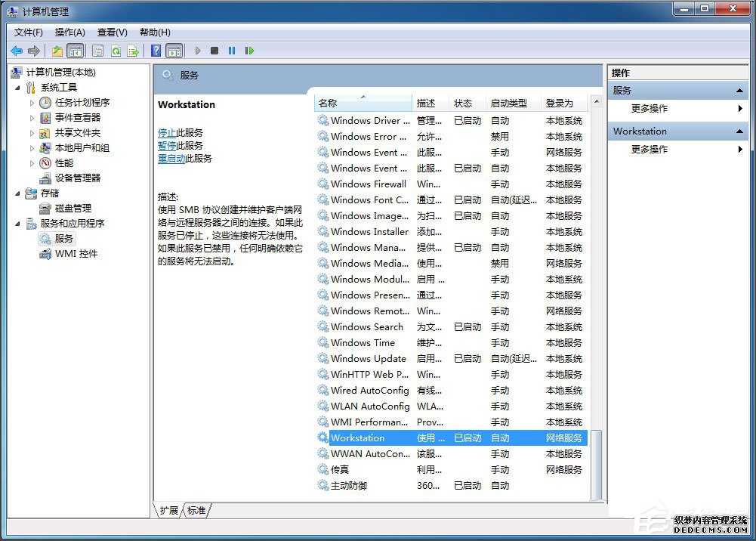Click the services list scrollbar up arrow
This screenshot has height=541, width=756.
pyautogui.click(x=597, y=102)
